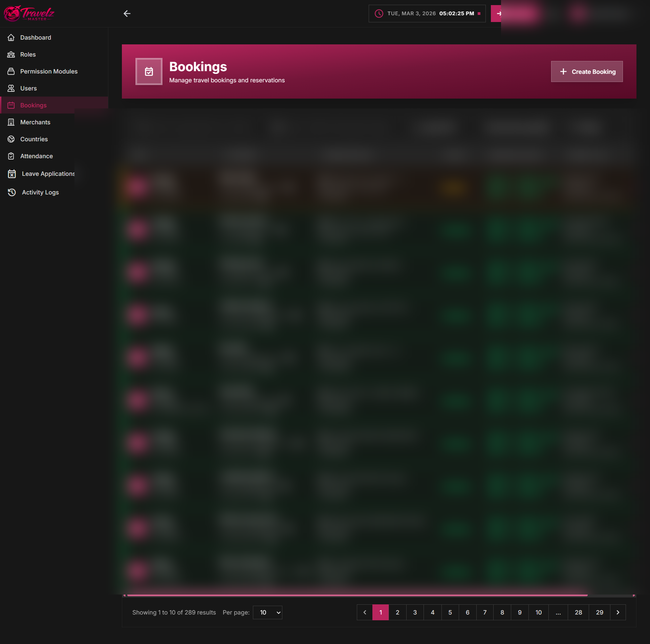Image resolution: width=650 pixels, height=644 pixels.
Task: Go to the Users section
Action: (x=54, y=88)
